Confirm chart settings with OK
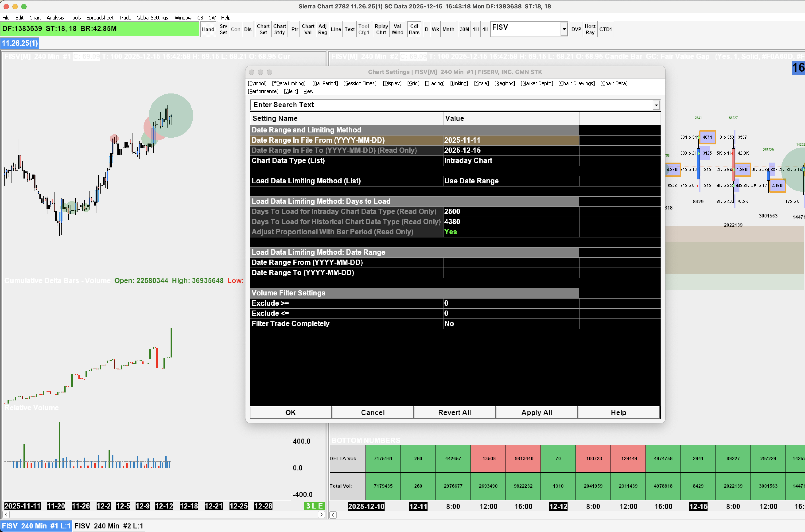805x532 pixels. point(290,413)
